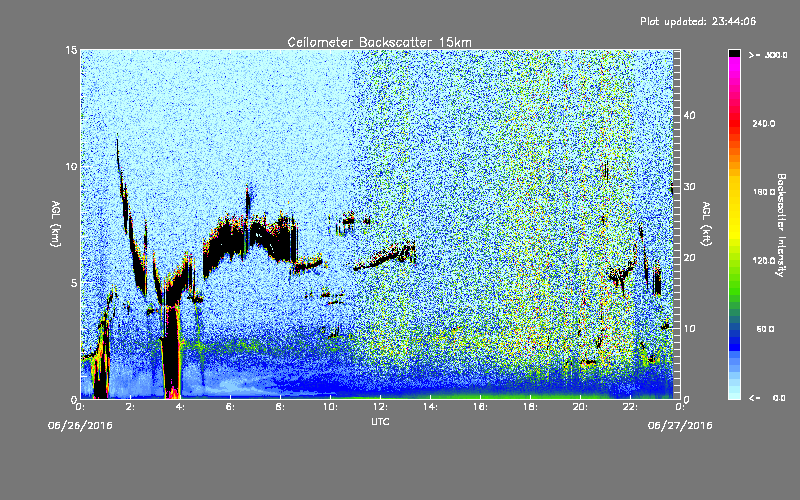Screen dimensions: 800x500
Task: Click the "14:" hour tick on time axis
Action: point(431,407)
